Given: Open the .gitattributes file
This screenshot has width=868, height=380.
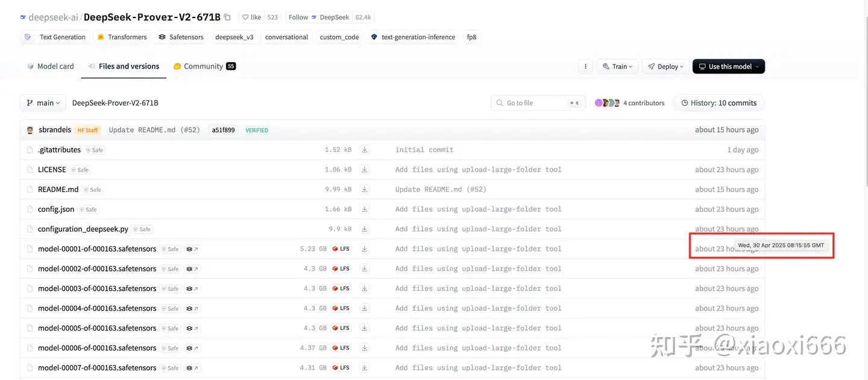Looking at the screenshot, I should (x=59, y=150).
